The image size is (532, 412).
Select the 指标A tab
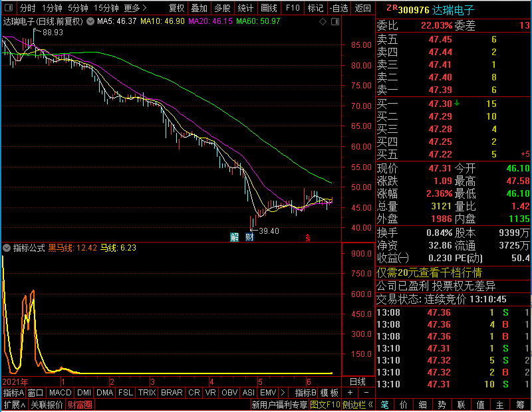tap(13, 393)
